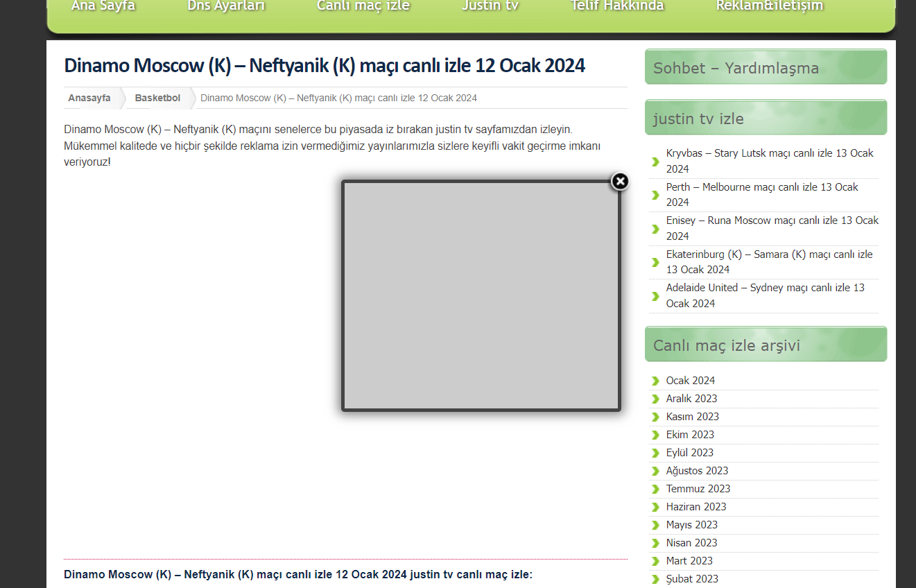Open Eylül 2023 archive link
Image resolution: width=916 pixels, height=588 pixels.
689,453
